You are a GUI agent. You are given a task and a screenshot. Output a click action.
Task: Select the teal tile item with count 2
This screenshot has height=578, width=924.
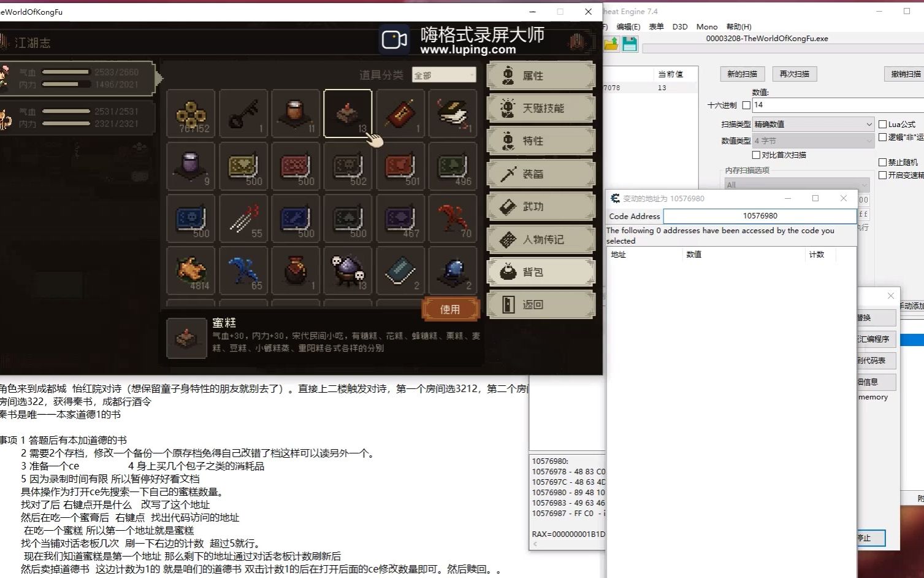pos(400,271)
